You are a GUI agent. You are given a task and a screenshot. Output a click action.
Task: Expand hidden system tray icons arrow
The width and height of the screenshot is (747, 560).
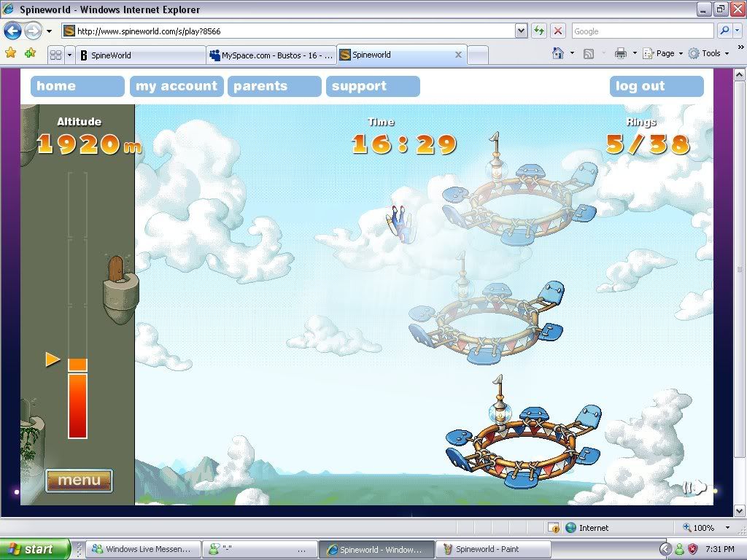pyautogui.click(x=665, y=549)
